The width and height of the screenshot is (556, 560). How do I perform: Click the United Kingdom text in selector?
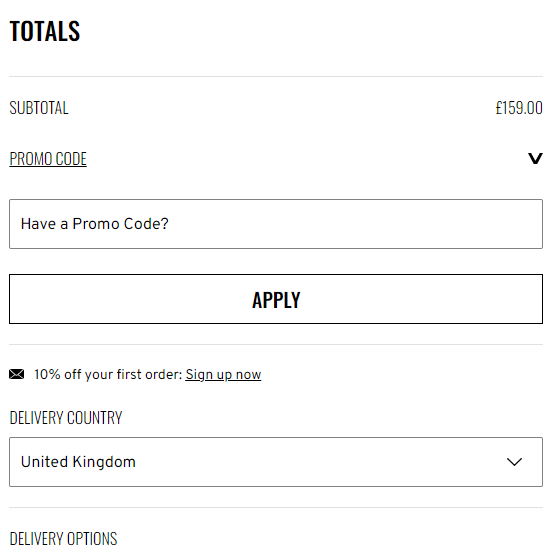click(x=78, y=462)
